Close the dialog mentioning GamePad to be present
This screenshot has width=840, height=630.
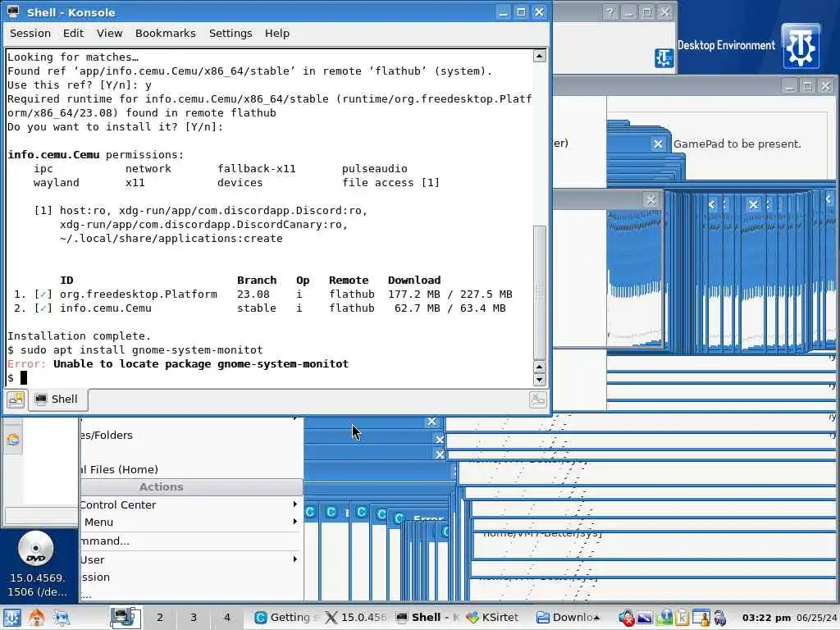pos(659,144)
